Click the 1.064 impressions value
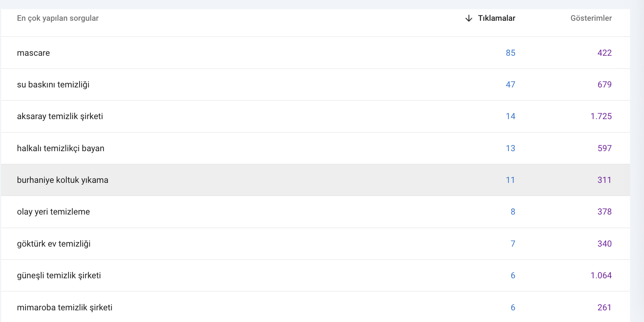644x322 pixels. point(601,275)
